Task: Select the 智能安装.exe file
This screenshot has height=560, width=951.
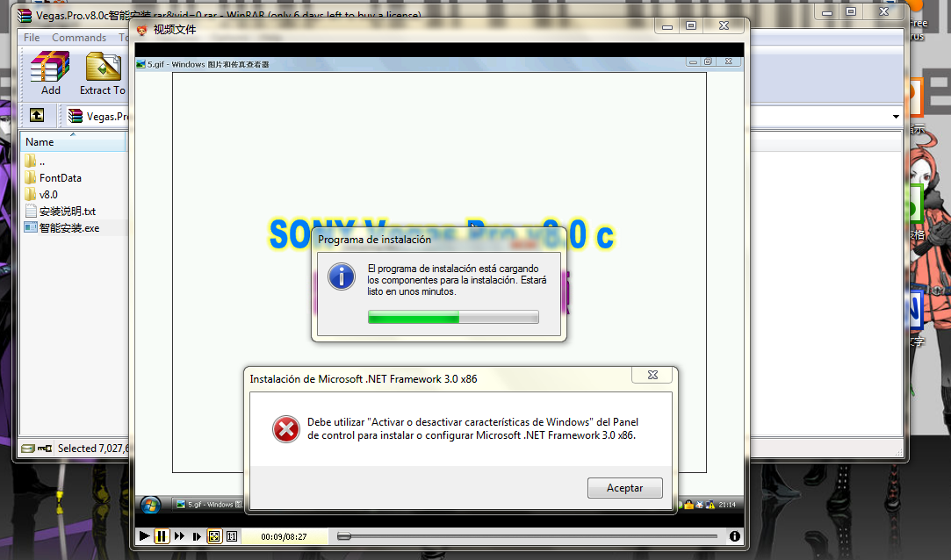Action: click(61, 228)
